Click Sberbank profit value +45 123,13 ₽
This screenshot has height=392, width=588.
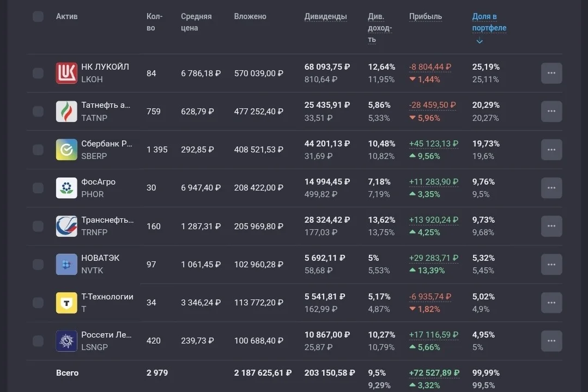pos(433,144)
